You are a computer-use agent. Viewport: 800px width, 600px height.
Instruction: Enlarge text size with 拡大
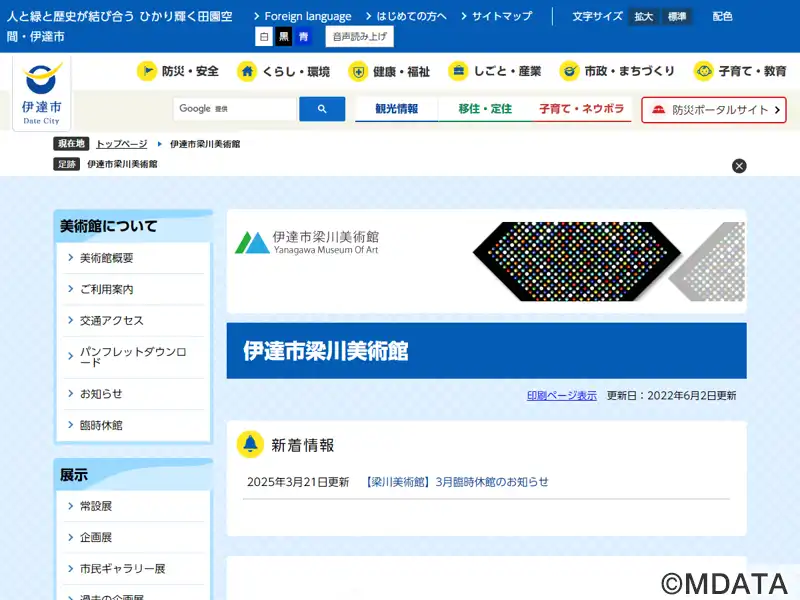coord(643,17)
